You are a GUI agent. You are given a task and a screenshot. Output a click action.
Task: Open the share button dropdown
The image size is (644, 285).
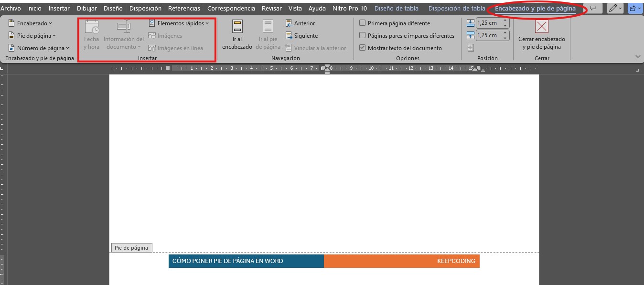click(635, 9)
